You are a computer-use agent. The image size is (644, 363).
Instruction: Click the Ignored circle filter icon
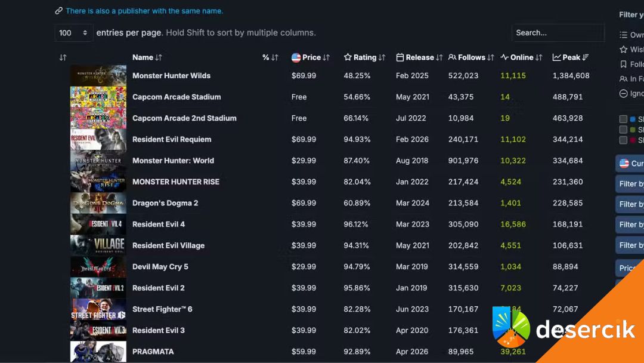click(624, 93)
